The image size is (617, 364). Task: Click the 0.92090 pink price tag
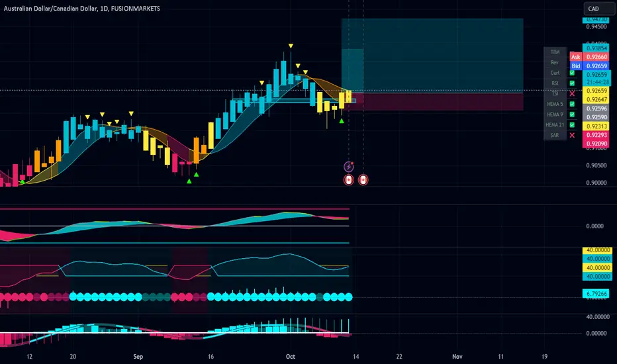[x=596, y=144]
